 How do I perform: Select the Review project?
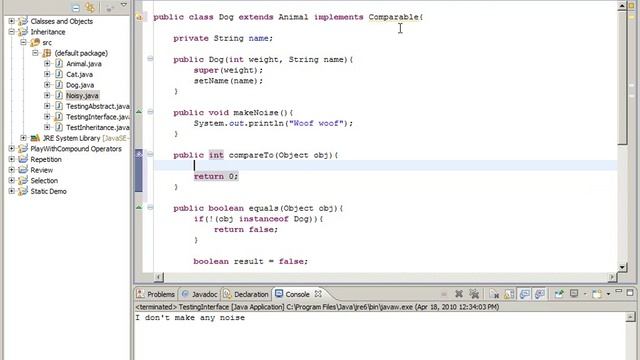pos(42,170)
